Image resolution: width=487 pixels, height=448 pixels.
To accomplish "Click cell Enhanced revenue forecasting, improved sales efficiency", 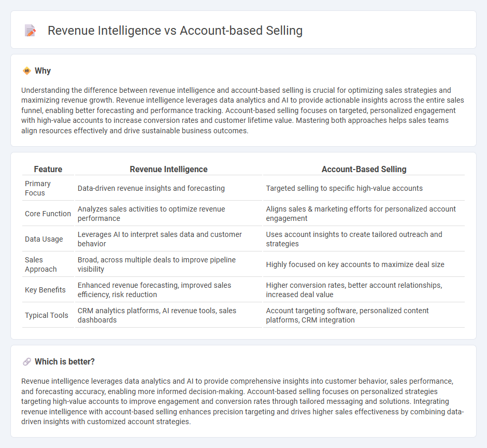I will [169, 290].
